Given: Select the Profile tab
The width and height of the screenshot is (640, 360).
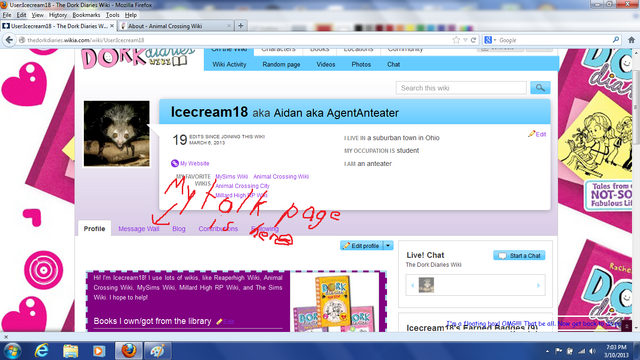Looking at the screenshot, I should 94,229.
